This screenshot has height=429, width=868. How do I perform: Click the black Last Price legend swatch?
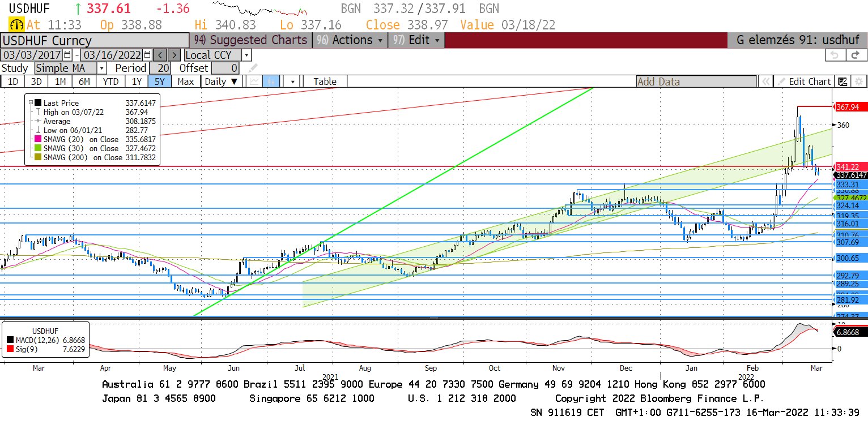(x=38, y=103)
